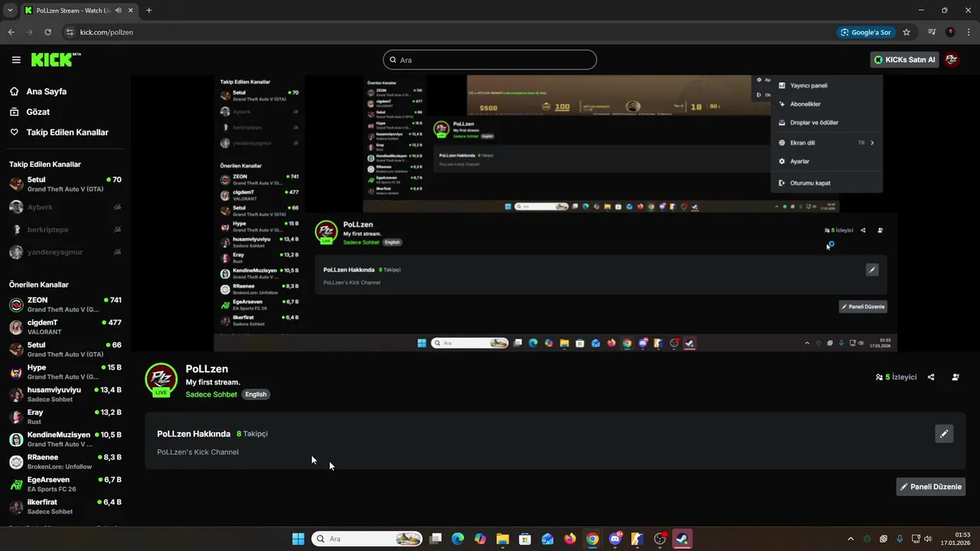
Task: Open the PLz profile avatar menu
Action: coord(952,60)
